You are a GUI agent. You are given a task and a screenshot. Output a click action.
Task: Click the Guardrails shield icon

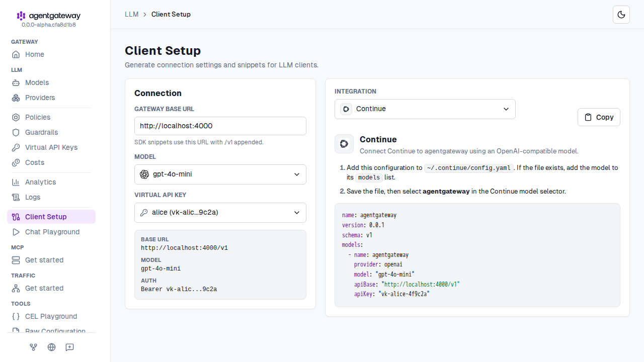click(x=16, y=132)
